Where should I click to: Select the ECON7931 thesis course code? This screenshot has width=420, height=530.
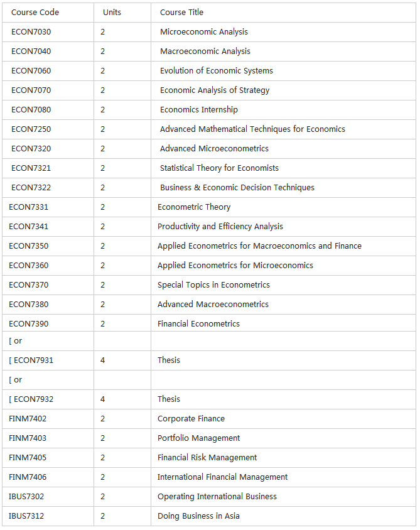[34, 360]
